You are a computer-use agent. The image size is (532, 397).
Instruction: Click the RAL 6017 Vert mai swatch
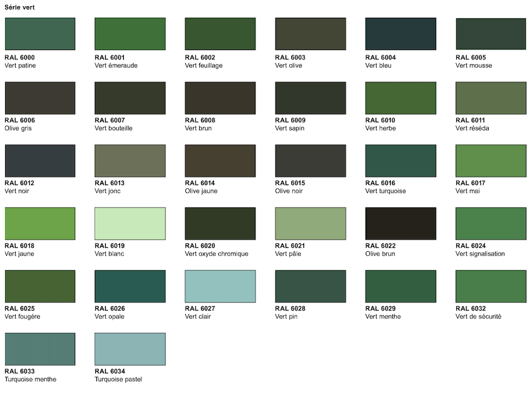point(491,161)
